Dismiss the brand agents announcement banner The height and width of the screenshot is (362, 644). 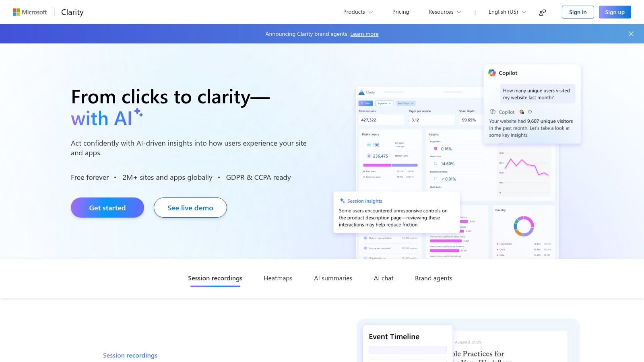[x=631, y=34]
